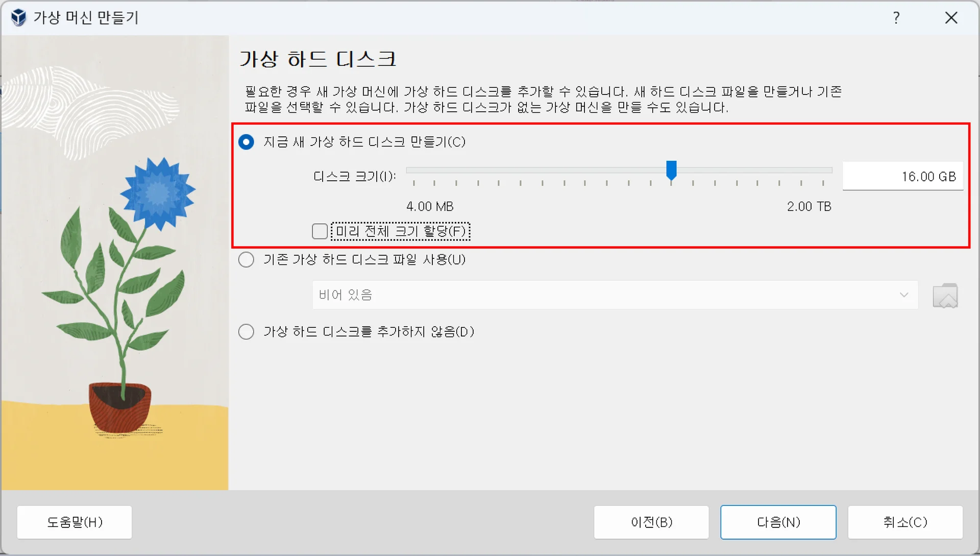Go back with 이전(B) button
The height and width of the screenshot is (556, 980).
click(x=651, y=522)
